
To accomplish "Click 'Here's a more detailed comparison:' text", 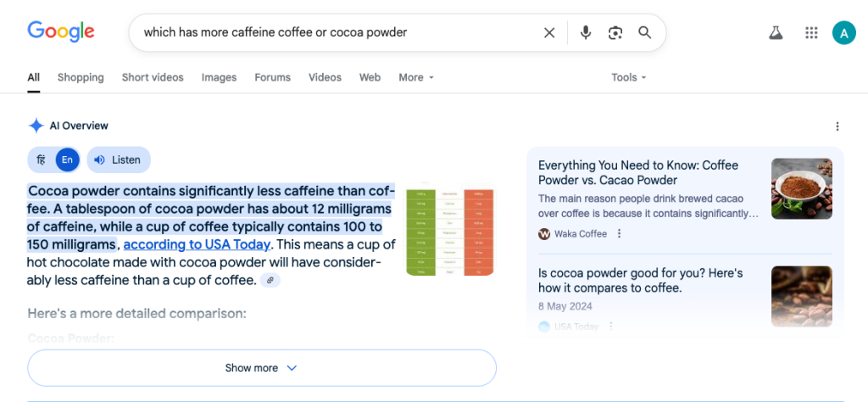I will [136, 314].
